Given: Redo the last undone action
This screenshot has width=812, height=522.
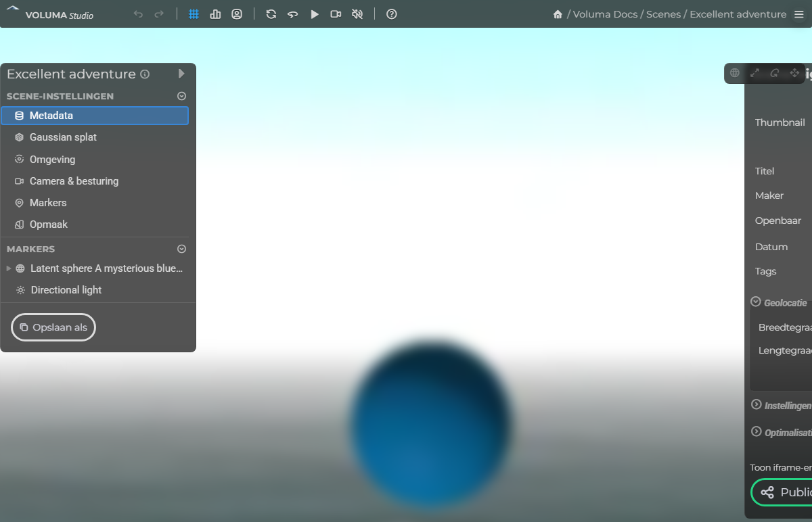Looking at the screenshot, I should point(159,14).
